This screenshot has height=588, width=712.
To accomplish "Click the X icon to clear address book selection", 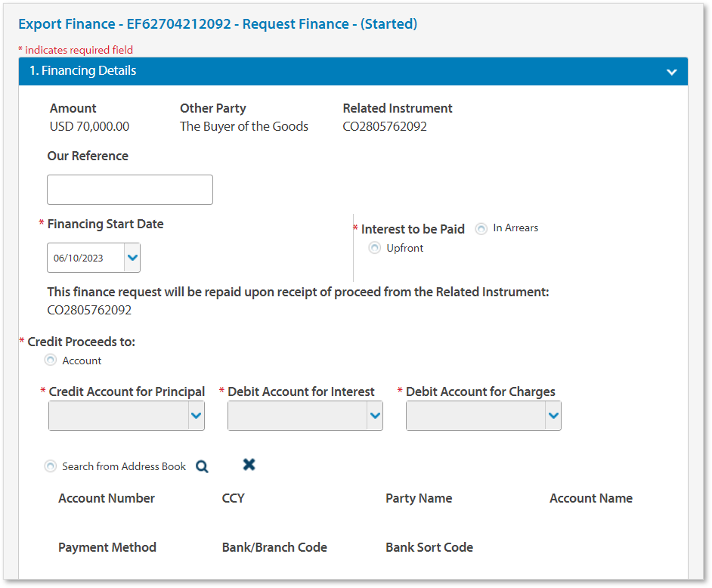I will 249,466.
